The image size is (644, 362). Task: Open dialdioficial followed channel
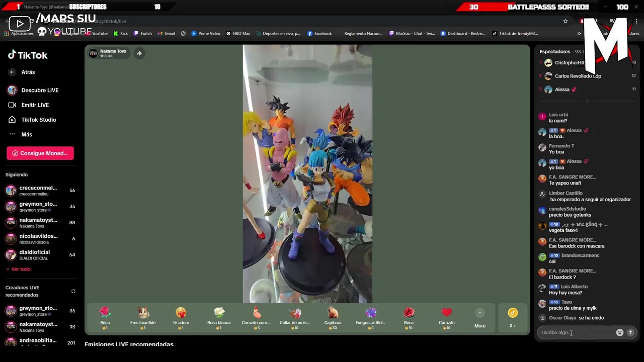[x=40, y=255]
